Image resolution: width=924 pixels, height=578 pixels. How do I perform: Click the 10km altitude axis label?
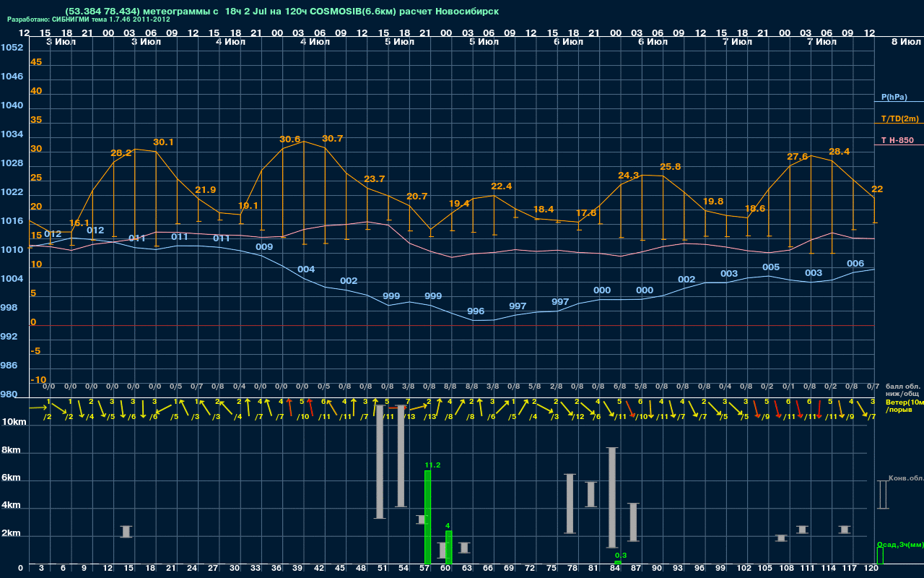pos(13,421)
